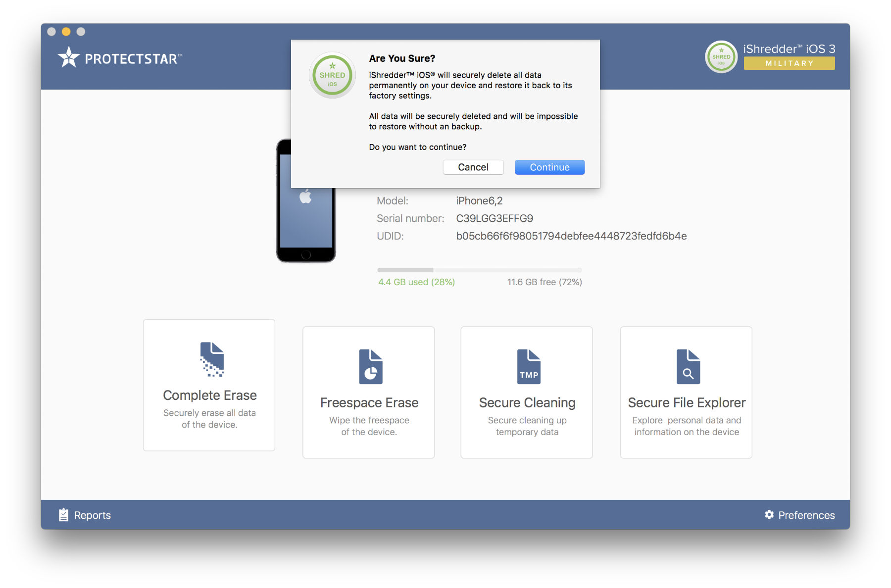The image size is (891, 588).
Task: Select the Secure Cleaning title
Action: click(527, 403)
